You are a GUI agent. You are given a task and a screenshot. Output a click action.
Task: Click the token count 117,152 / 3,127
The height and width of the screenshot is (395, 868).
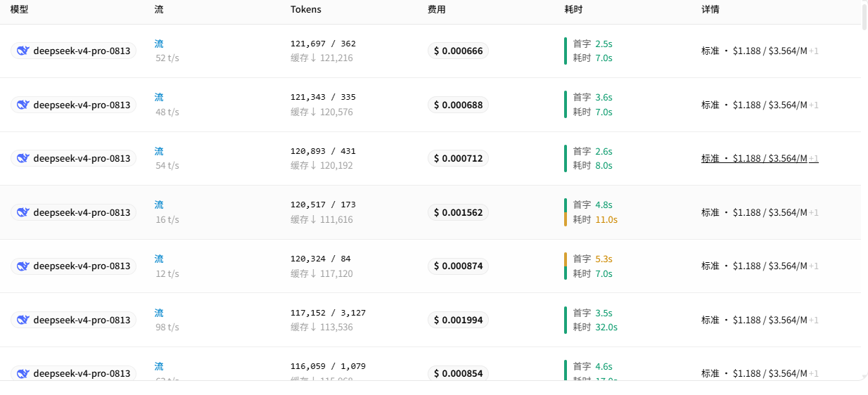coord(328,313)
